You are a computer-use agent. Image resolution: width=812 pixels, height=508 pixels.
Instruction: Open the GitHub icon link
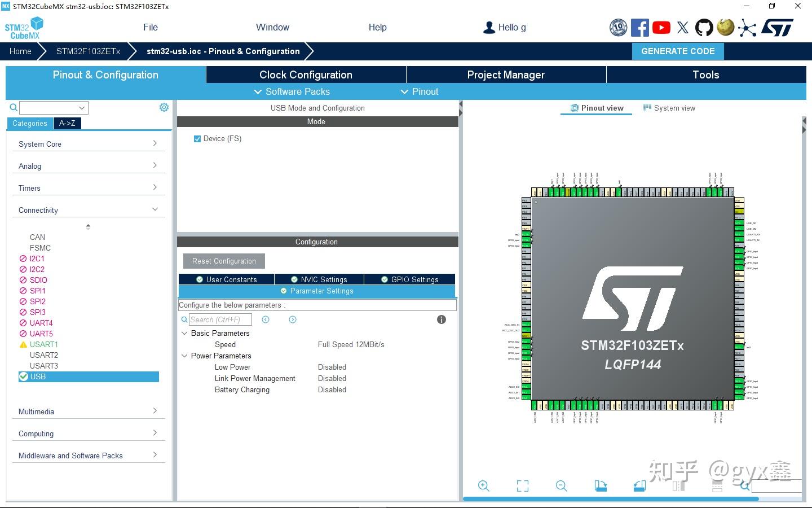point(704,27)
